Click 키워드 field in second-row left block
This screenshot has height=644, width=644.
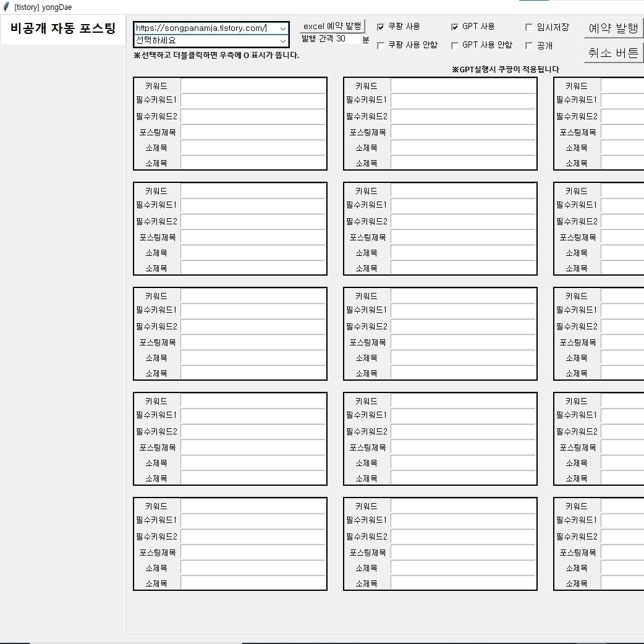coord(253,191)
